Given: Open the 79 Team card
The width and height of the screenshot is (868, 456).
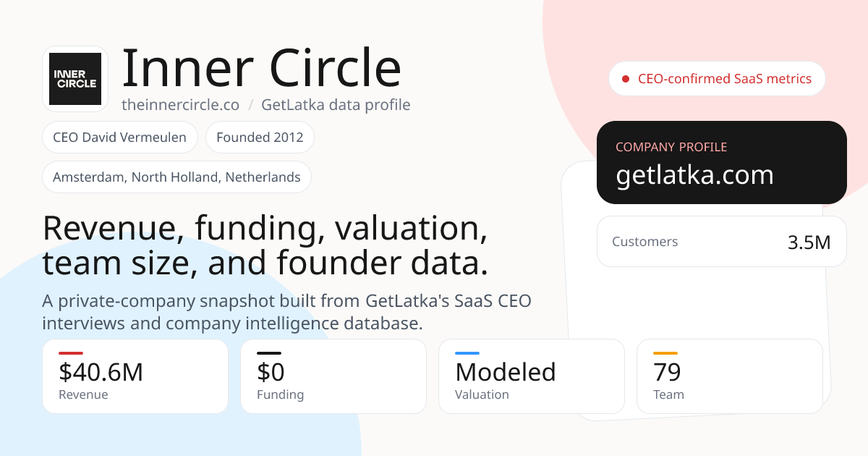Looking at the screenshot, I should point(730,376).
